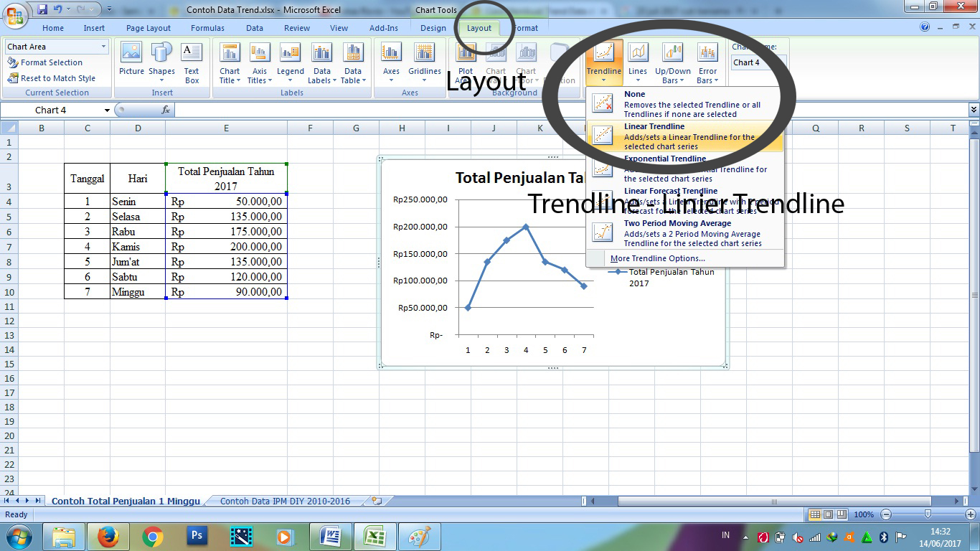The height and width of the screenshot is (551, 980).
Task: Select cell with value 200.000,00
Action: 226,247
